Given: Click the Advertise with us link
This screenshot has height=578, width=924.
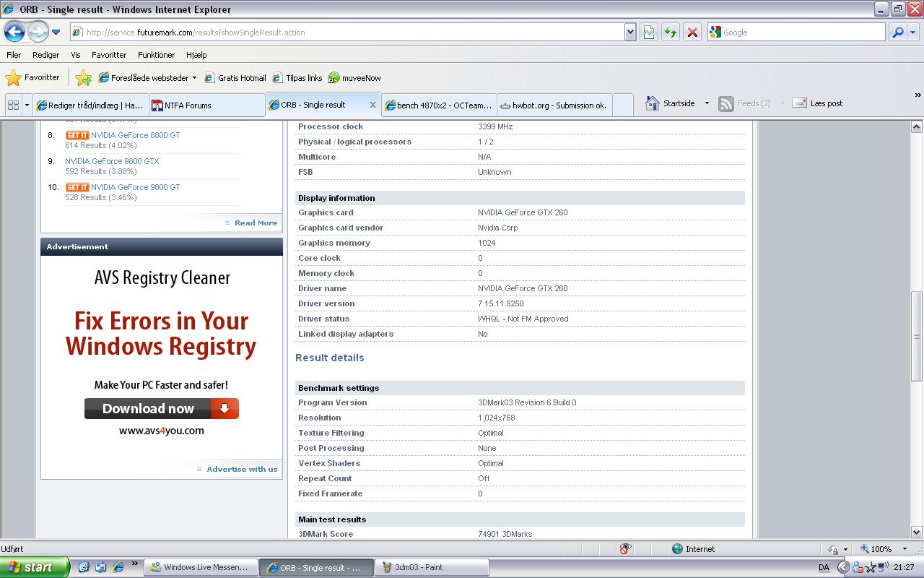Looking at the screenshot, I should coord(242,469).
